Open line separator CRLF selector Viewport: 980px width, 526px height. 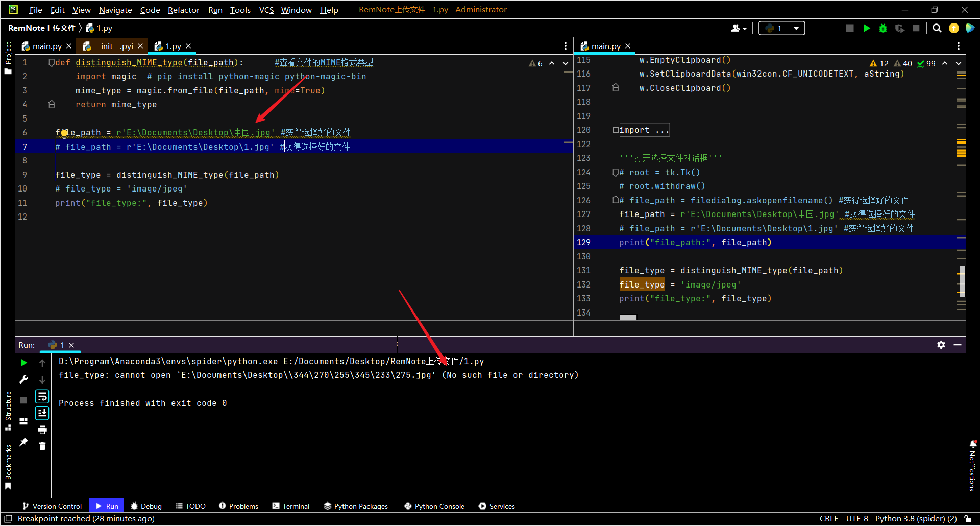pos(828,519)
